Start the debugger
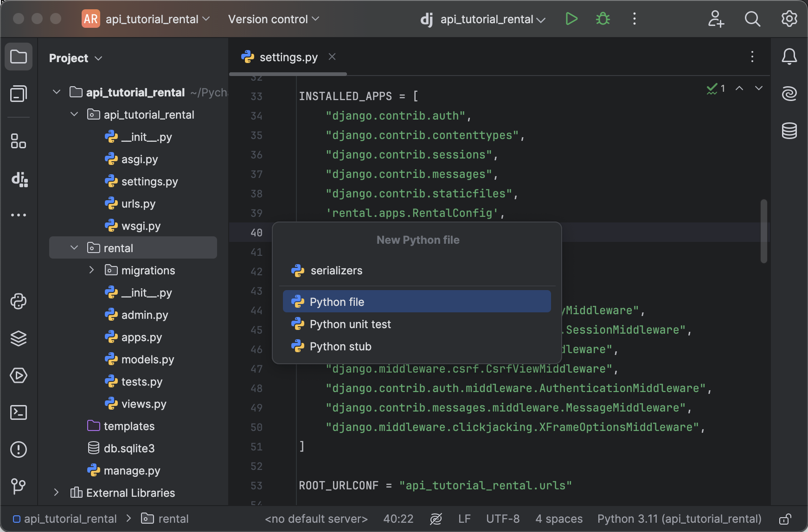808x532 pixels. pos(602,19)
